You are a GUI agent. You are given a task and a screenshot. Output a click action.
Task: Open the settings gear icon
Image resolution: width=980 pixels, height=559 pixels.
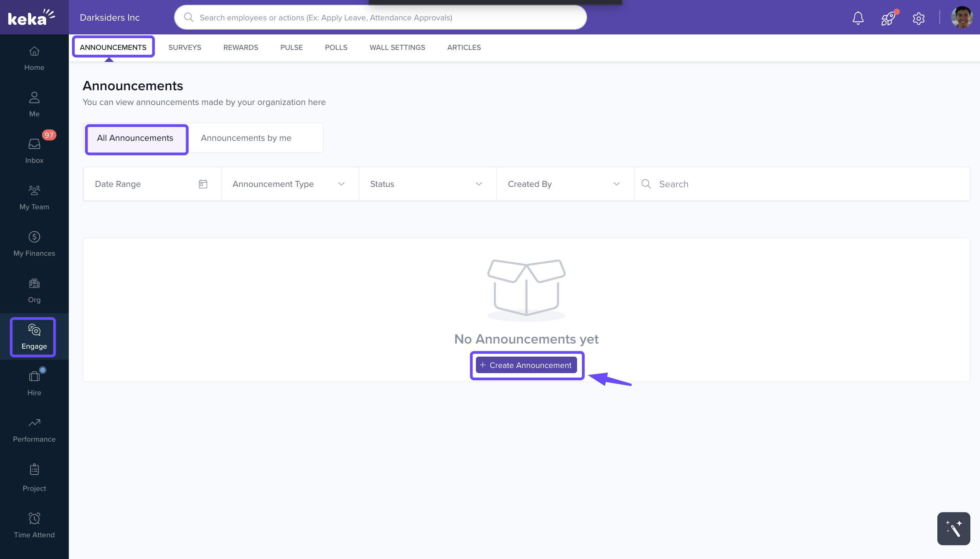pyautogui.click(x=918, y=18)
